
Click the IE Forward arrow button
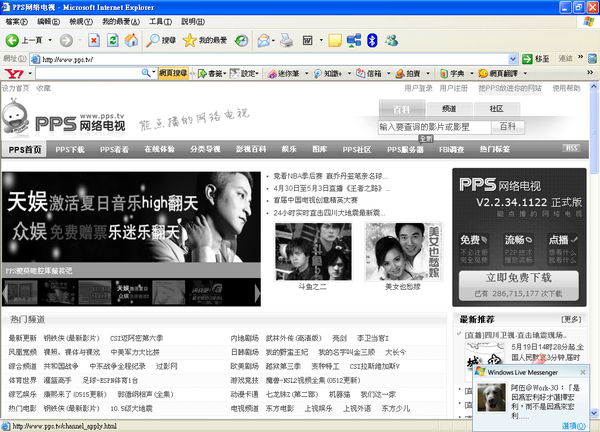click(66, 40)
